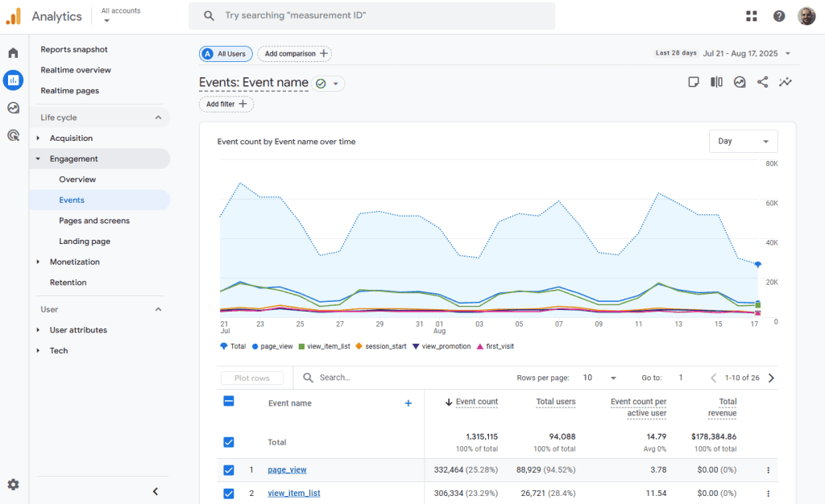Open the Rows per page dropdown

599,378
